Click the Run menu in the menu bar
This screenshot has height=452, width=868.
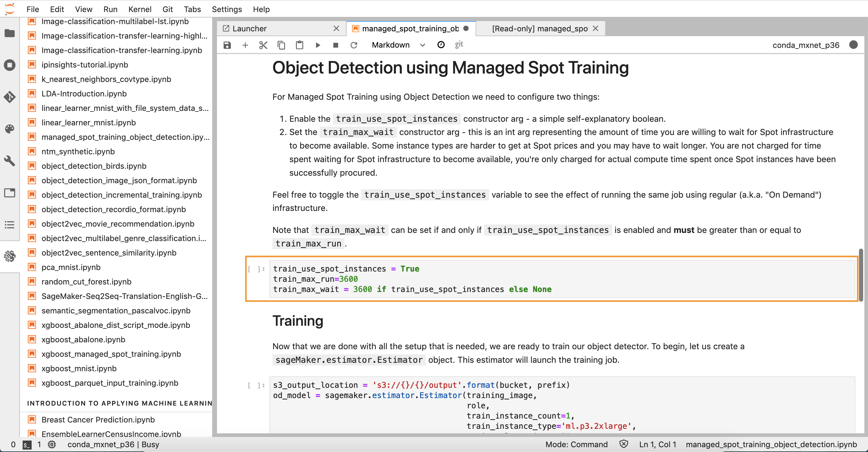(x=110, y=9)
